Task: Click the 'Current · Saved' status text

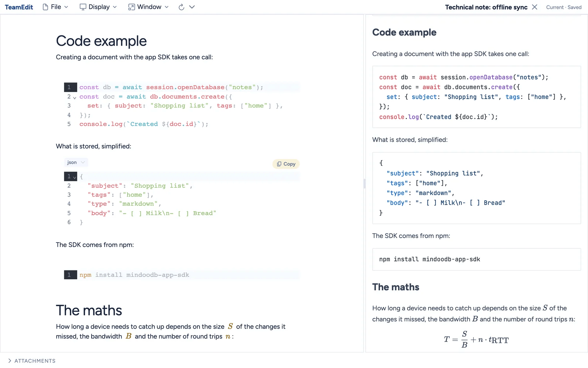Action: point(564,7)
